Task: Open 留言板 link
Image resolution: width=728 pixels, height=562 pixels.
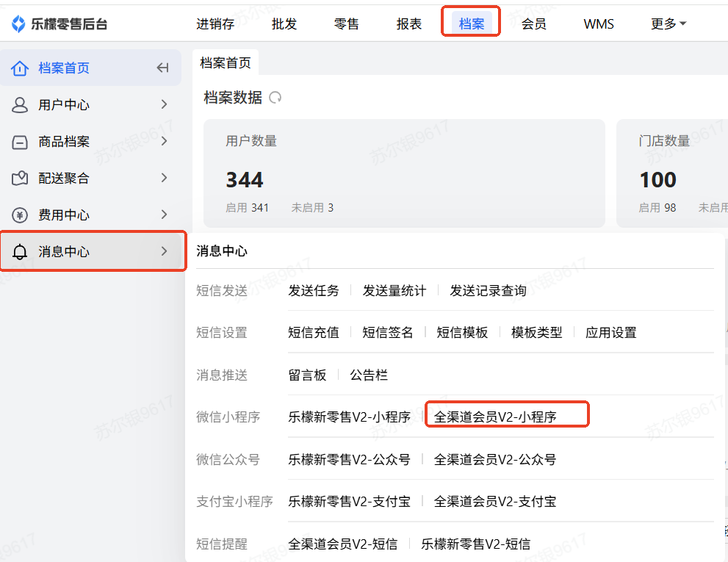Action: tap(307, 375)
